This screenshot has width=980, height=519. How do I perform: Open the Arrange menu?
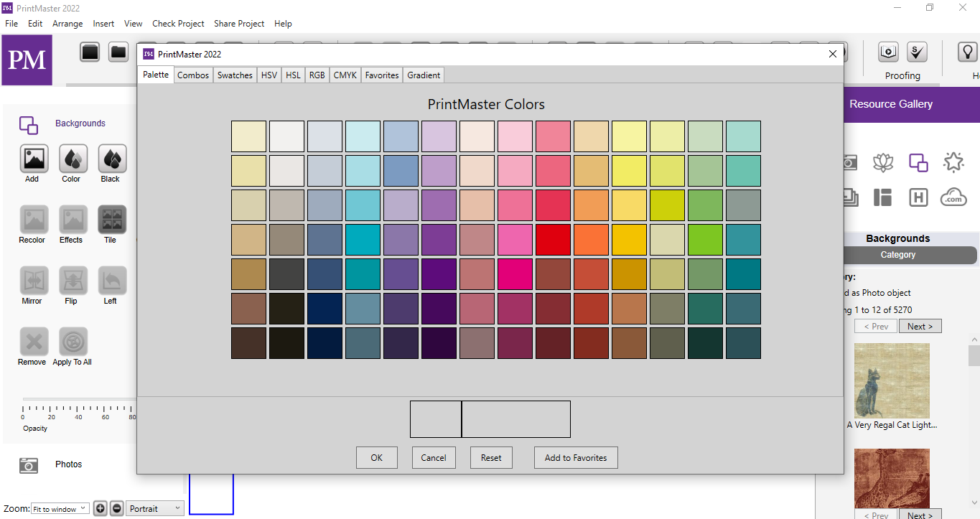[x=68, y=24]
